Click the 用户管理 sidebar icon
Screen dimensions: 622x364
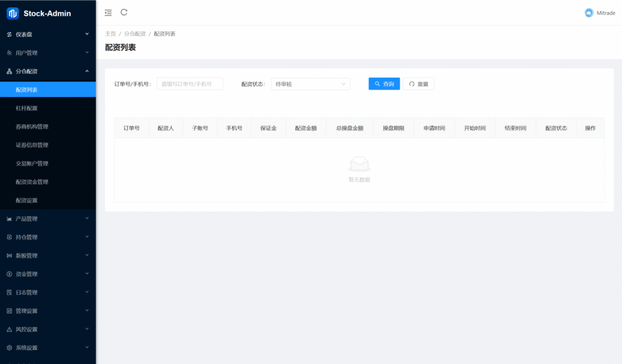[9, 53]
